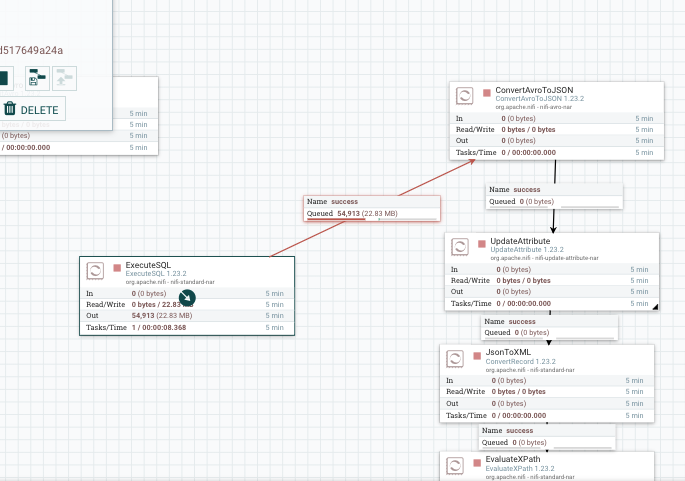685x481 pixels.
Task: Click the upload template icon
Action: coord(64,78)
